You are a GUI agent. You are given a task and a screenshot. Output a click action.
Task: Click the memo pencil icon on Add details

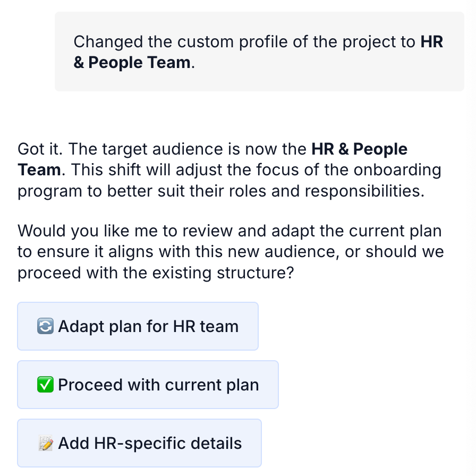point(45,443)
